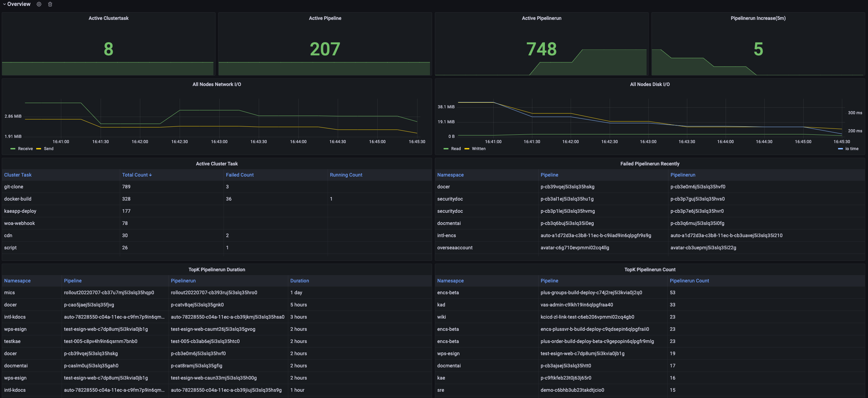Open the Active Clustertask panel title menu
868x398 pixels.
point(108,18)
